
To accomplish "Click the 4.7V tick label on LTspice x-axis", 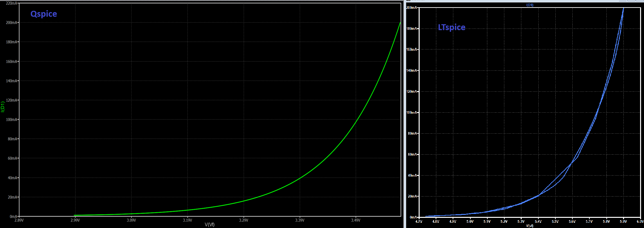I will click(419, 221).
